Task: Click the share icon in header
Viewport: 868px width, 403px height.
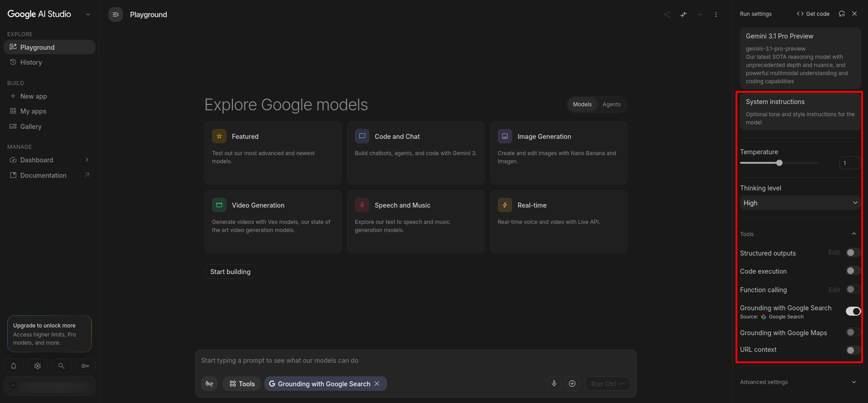Action: click(667, 14)
